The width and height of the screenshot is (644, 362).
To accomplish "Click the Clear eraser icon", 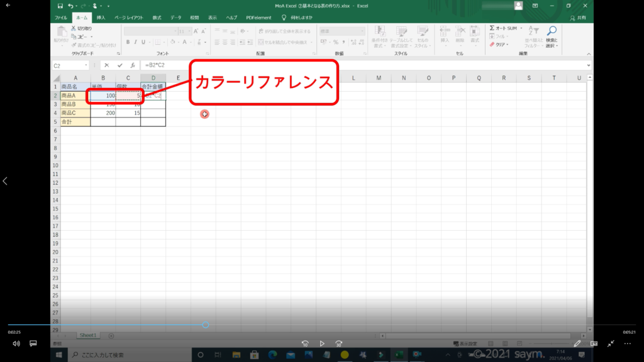I will point(492,45).
